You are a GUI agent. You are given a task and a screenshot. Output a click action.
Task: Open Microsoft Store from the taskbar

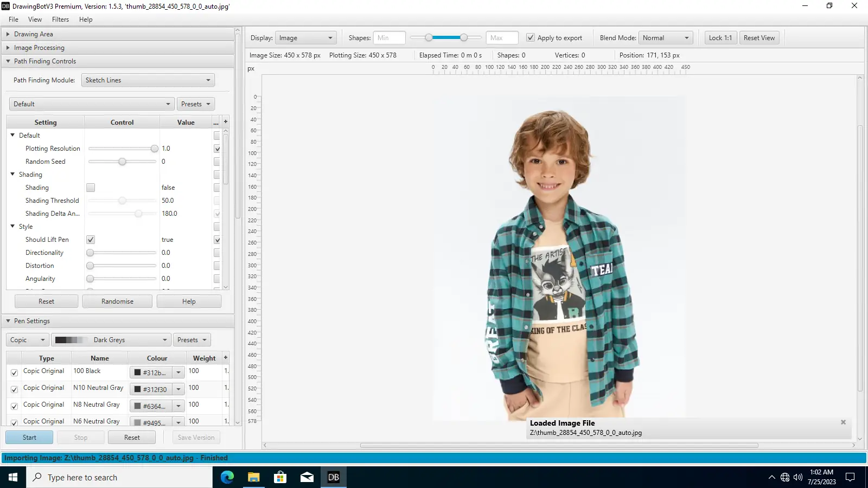point(280,477)
